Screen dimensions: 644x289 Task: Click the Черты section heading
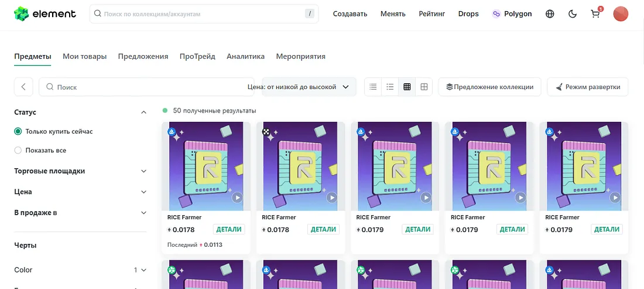tap(25, 246)
